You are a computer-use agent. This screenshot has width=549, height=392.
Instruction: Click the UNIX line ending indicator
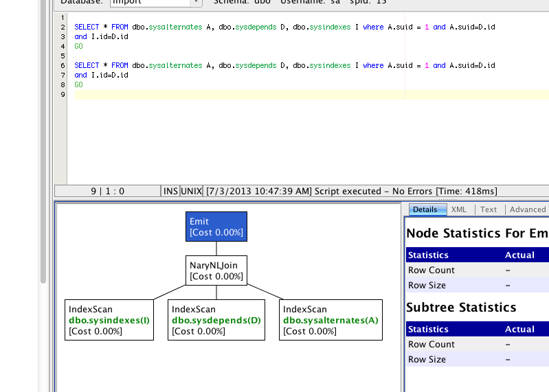pyautogui.click(x=192, y=192)
